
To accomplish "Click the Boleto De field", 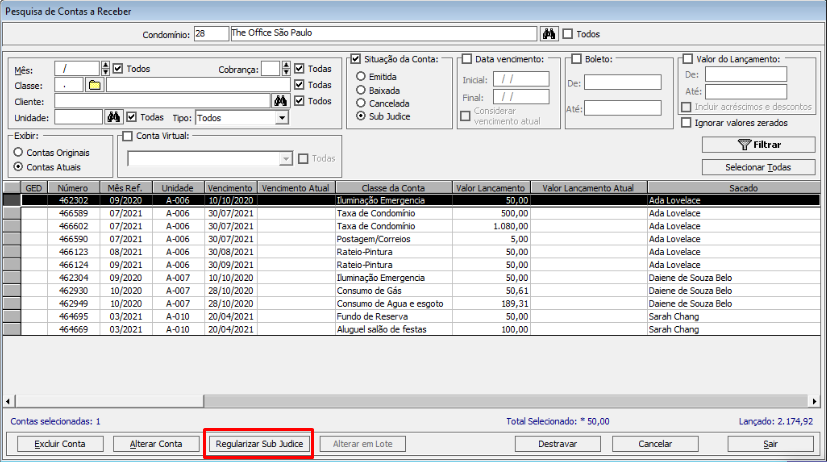I will pos(622,82).
